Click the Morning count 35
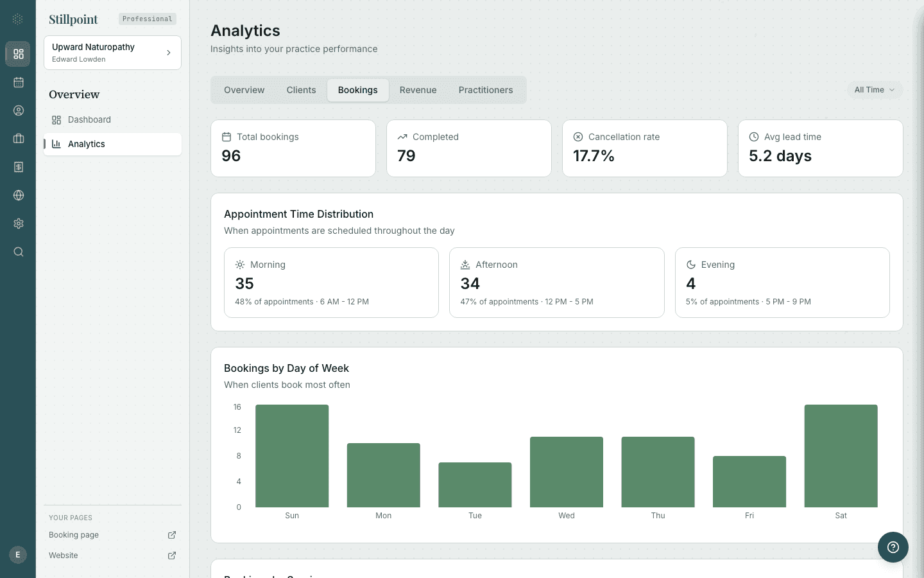The height and width of the screenshot is (578, 924). (x=244, y=284)
